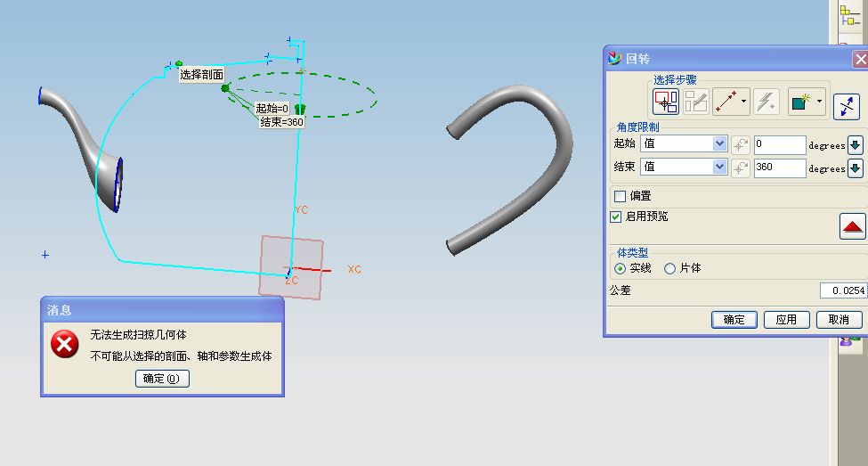868x466 pixels.
Task: Open the boolean type dropdown arrow
Action: coord(820,102)
